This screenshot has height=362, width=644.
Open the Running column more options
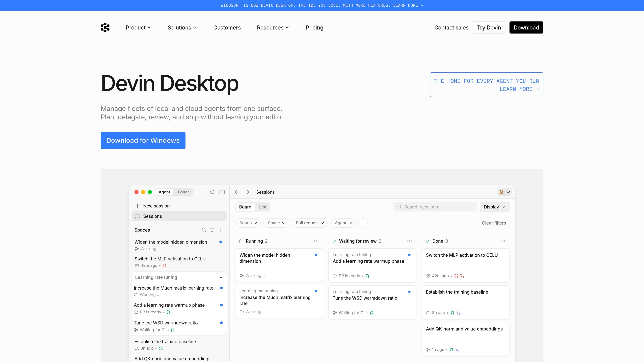(316, 241)
